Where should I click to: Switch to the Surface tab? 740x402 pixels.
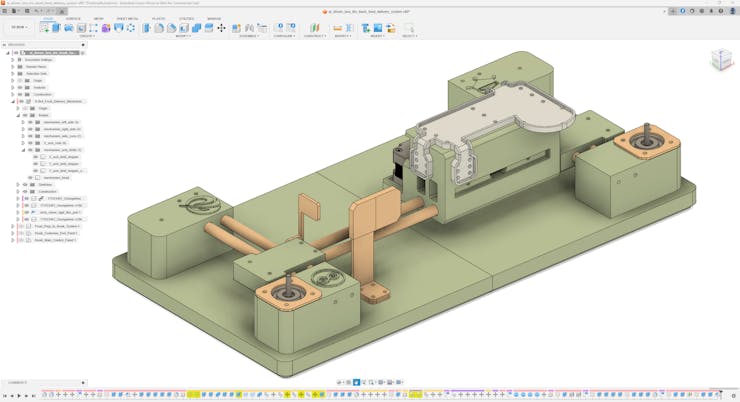[73, 18]
